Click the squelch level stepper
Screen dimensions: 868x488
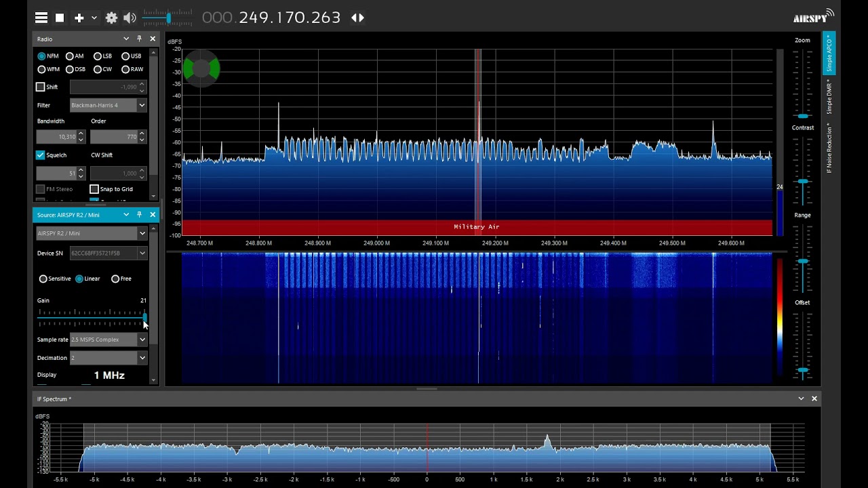tap(81, 174)
